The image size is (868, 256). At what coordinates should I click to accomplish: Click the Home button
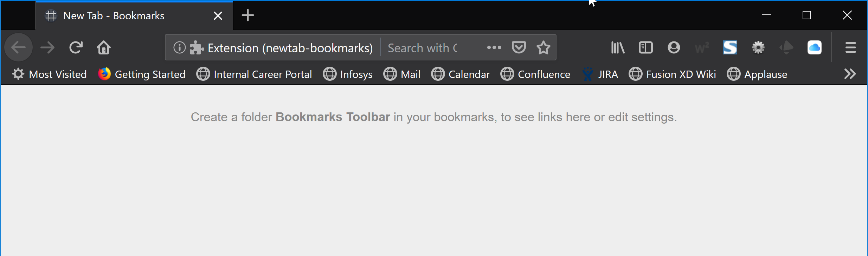[x=104, y=47]
